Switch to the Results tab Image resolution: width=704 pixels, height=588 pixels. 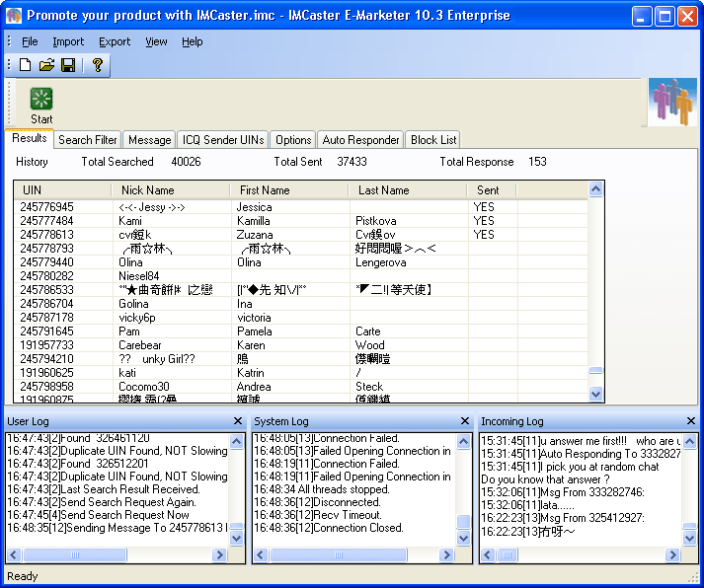(30, 138)
